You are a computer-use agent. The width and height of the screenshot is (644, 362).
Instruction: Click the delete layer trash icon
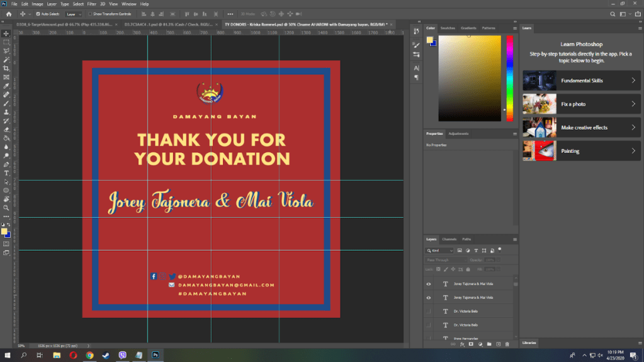point(507,344)
